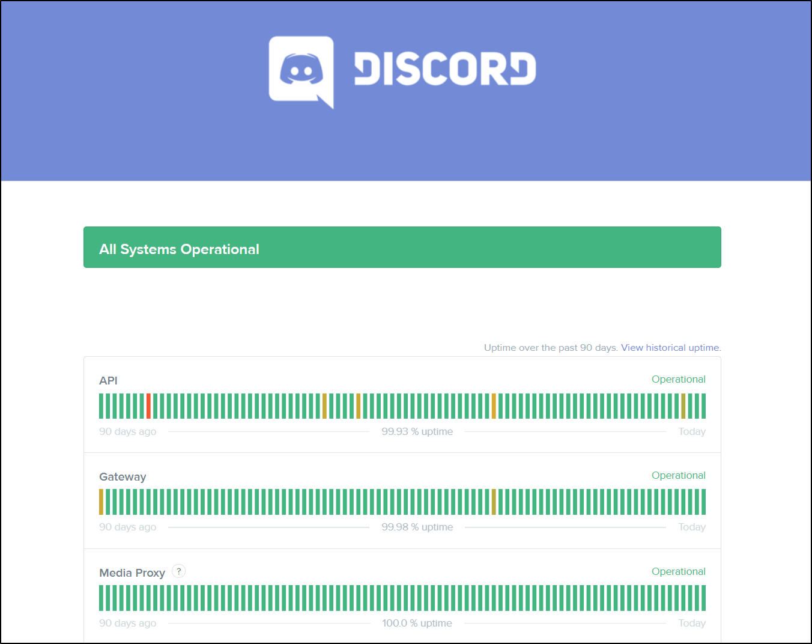Click the 100.0 % uptime value
The image size is (812, 644).
click(417, 623)
